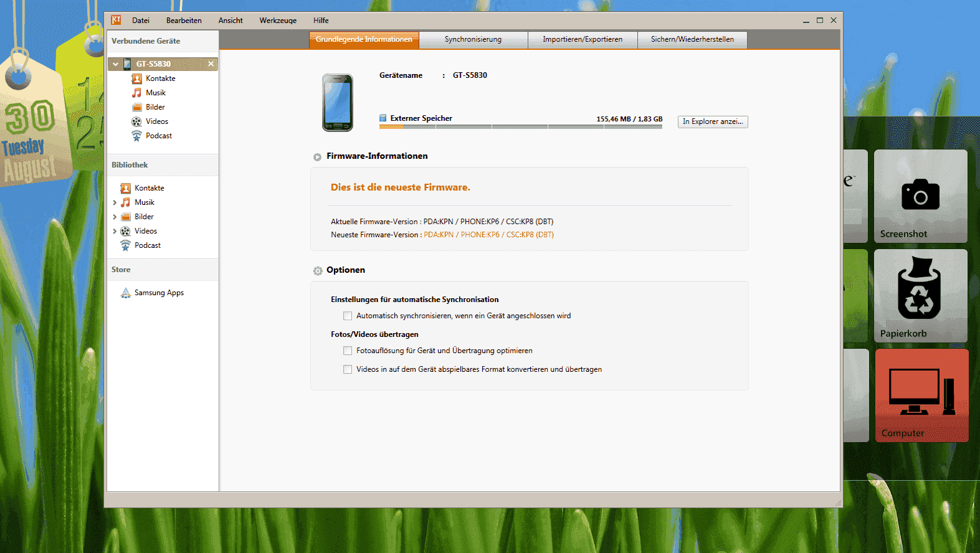Image resolution: width=980 pixels, height=553 pixels.
Task: Enable automatic sync when device connects
Action: pos(348,316)
